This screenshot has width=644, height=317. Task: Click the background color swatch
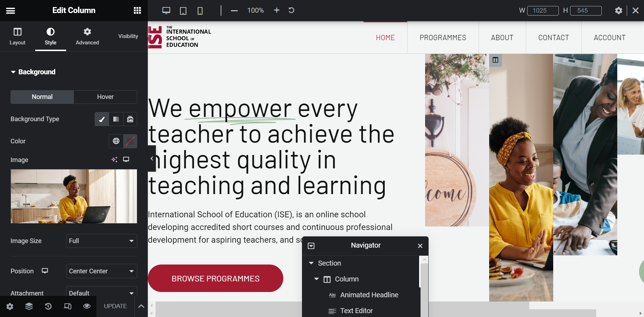130,141
